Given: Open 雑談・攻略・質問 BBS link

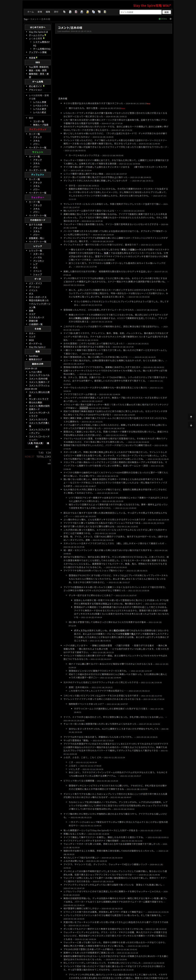Looking at the screenshot, I should tap(38, 70).
